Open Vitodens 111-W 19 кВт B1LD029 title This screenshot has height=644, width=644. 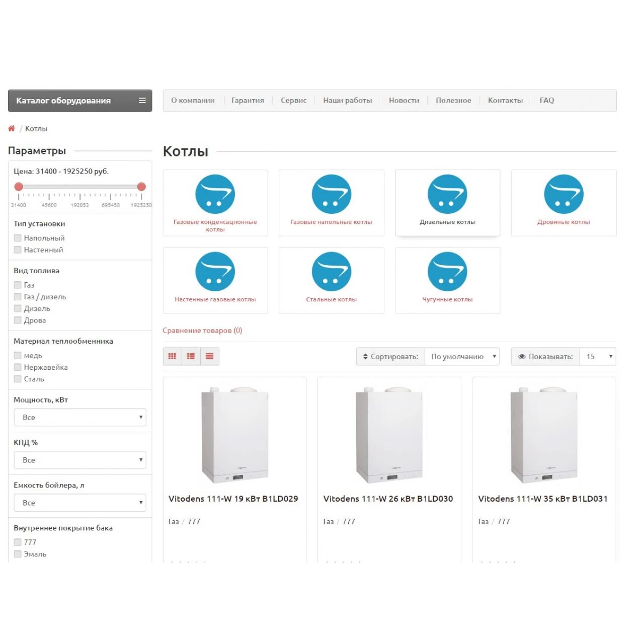pyautogui.click(x=233, y=499)
